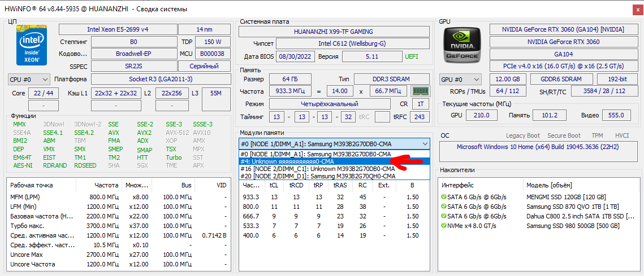The width and height of the screenshot is (644, 276).
Task: Click the Samsung SSD 980 500GB drive entry
Action: pyautogui.click(x=573, y=226)
